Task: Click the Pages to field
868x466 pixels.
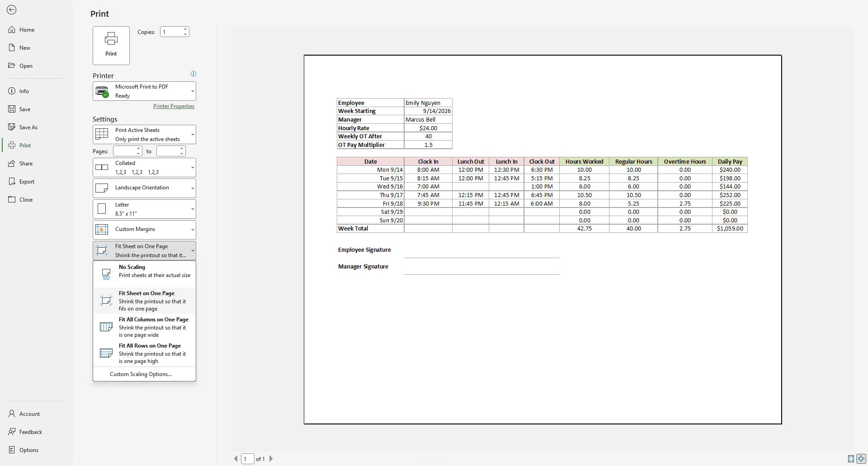Action: (168, 151)
